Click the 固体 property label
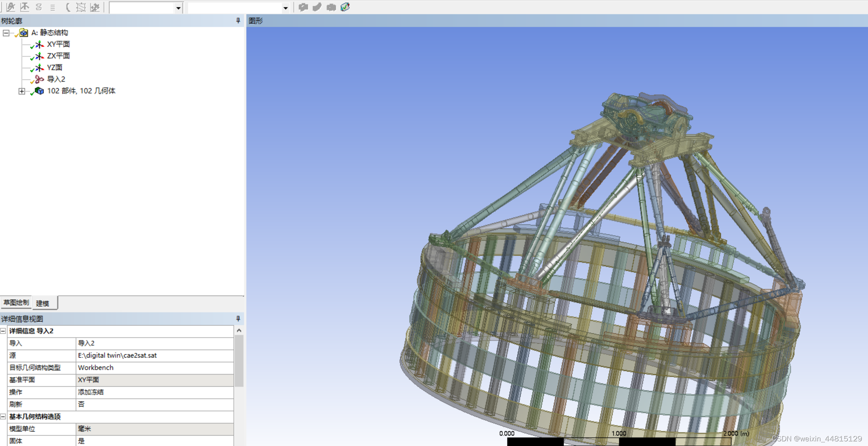 16,441
